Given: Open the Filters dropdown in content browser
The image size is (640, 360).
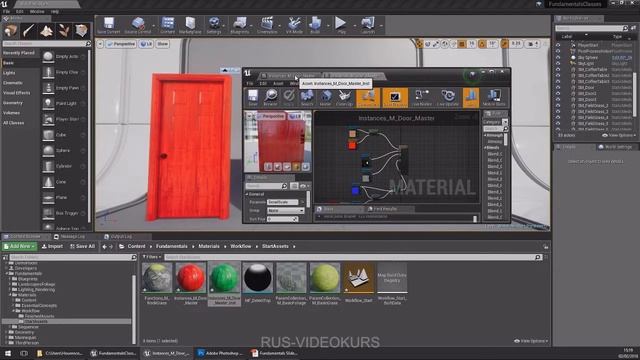Looking at the screenshot, I should [152, 257].
